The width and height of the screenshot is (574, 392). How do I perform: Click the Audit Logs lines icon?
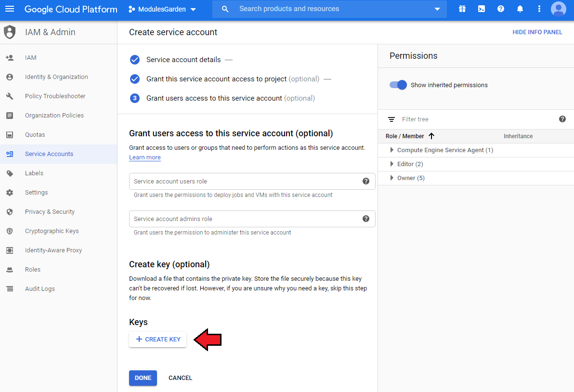tap(10, 289)
